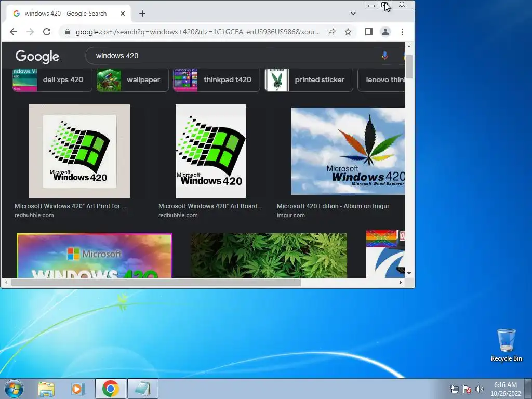Screen dimensions: 532x399
Task: Open the Microsoft 420 Edition Imgur image
Action: pos(348,151)
